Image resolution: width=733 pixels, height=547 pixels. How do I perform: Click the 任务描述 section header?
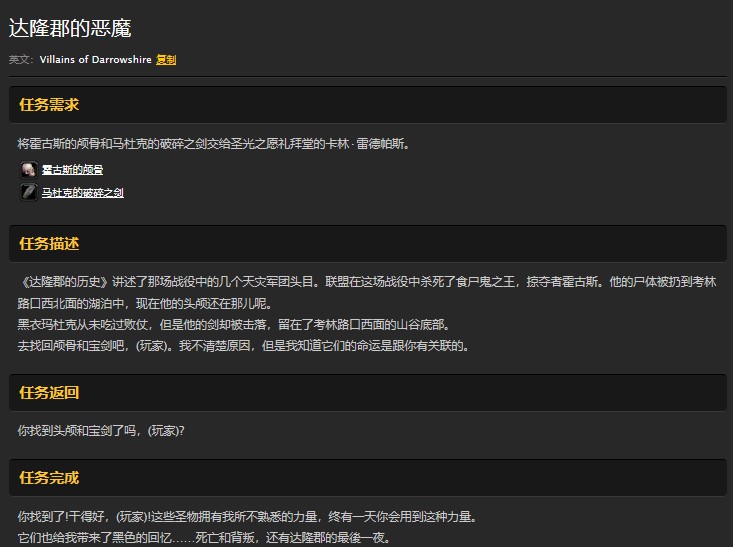click(367, 244)
